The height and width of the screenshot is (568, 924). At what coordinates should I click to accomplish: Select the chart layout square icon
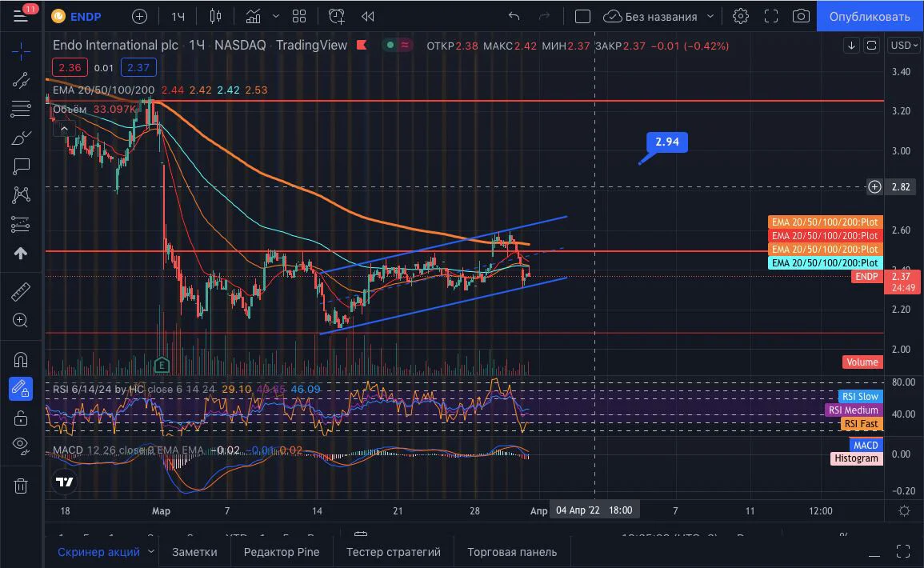(x=583, y=17)
